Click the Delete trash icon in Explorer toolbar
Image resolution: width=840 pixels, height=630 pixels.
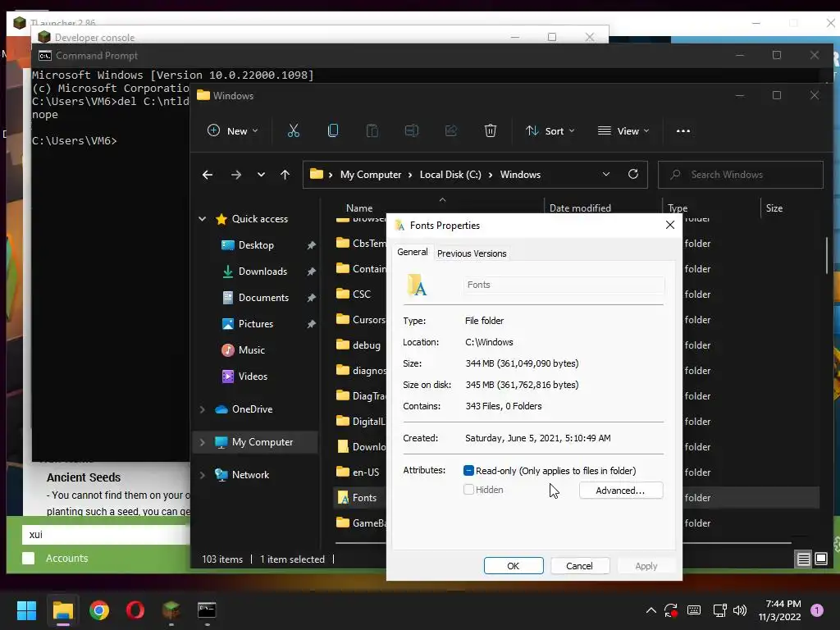pos(491,130)
